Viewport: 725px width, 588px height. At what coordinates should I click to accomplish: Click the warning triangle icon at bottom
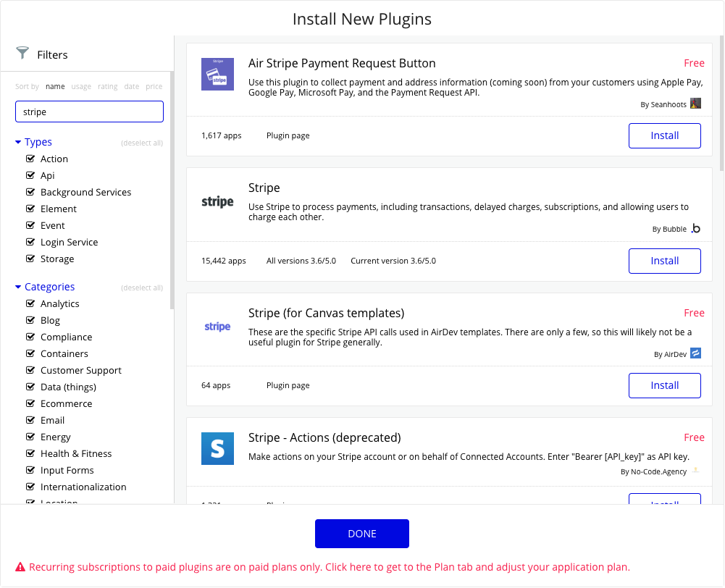click(x=20, y=567)
